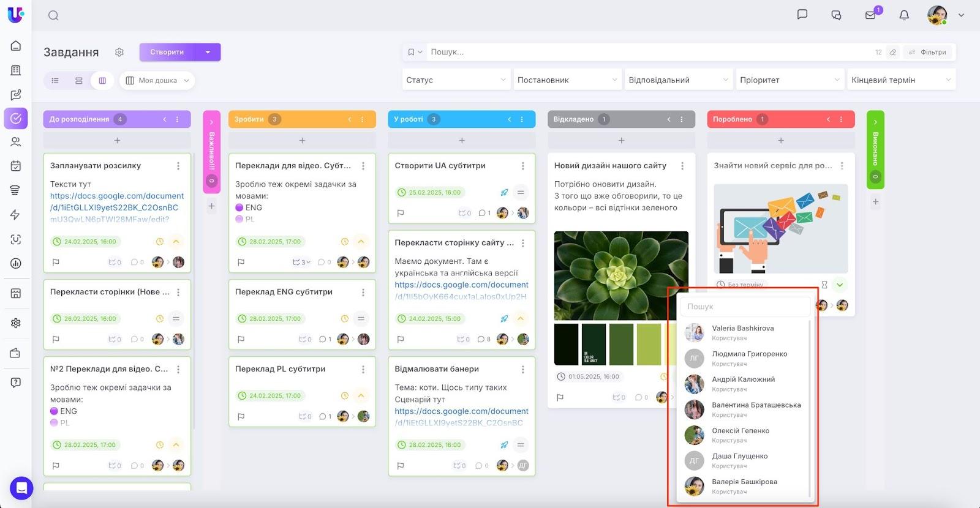Open the Статус filter dropdown
The width and height of the screenshot is (980, 508).
pyautogui.click(x=456, y=80)
